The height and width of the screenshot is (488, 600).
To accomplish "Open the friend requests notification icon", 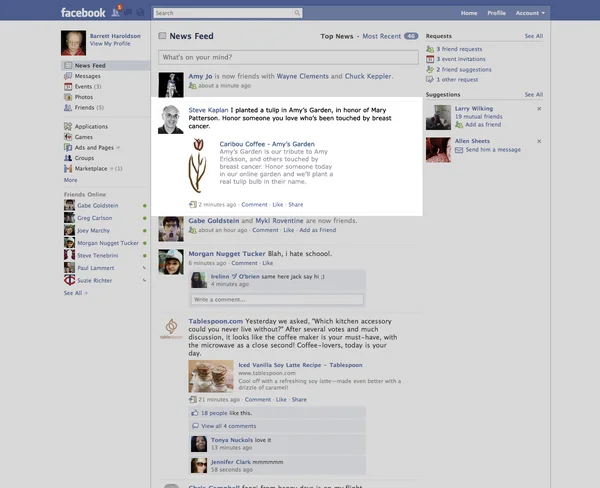I will pos(115,13).
